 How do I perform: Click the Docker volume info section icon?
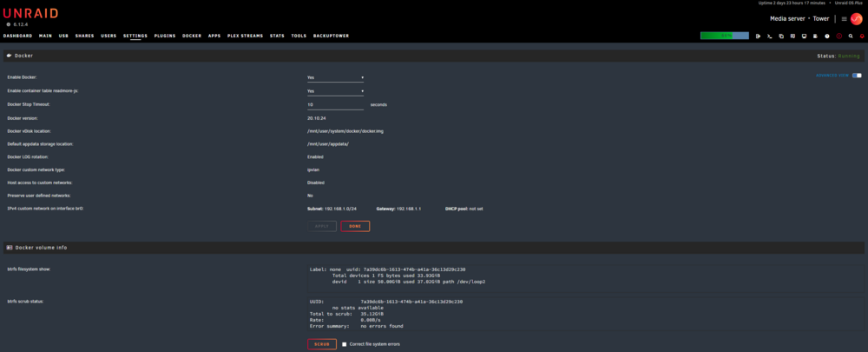pyautogui.click(x=9, y=247)
